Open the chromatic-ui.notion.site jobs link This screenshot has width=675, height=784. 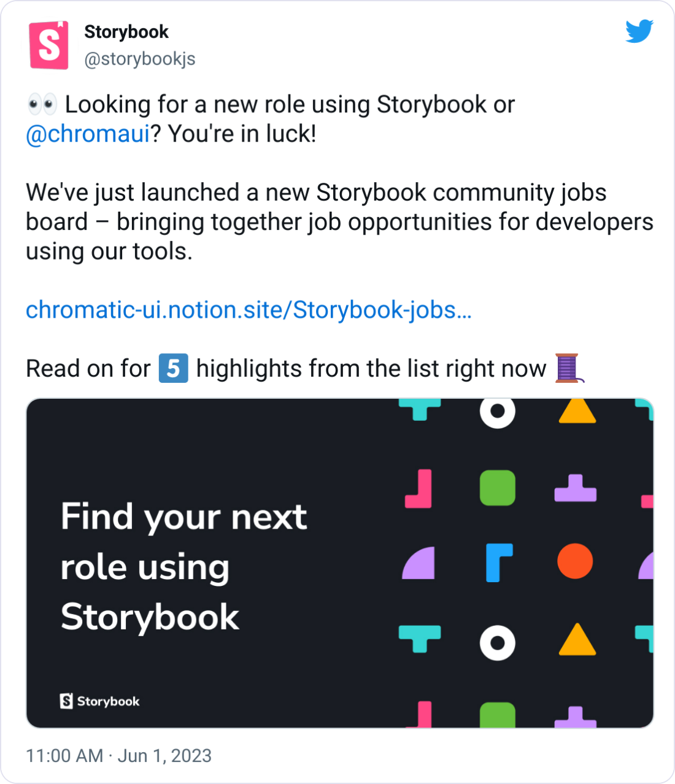(x=248, y=311)
